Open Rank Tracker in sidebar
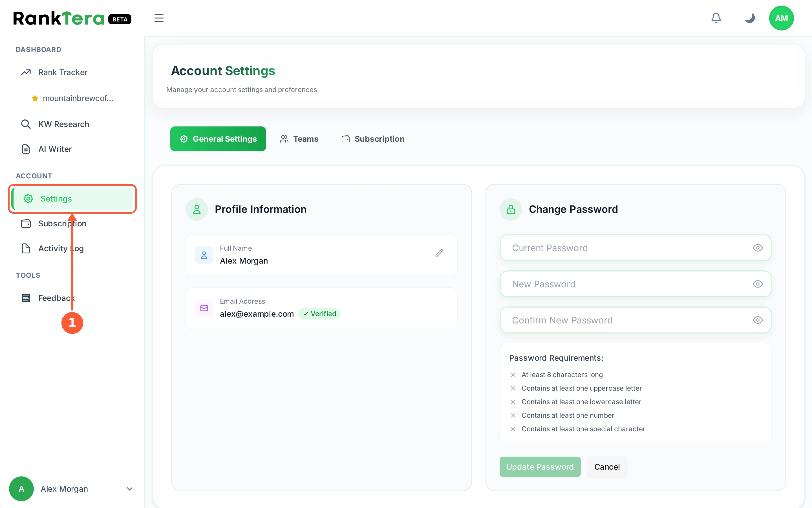812x508 pixels. point(72,72)
